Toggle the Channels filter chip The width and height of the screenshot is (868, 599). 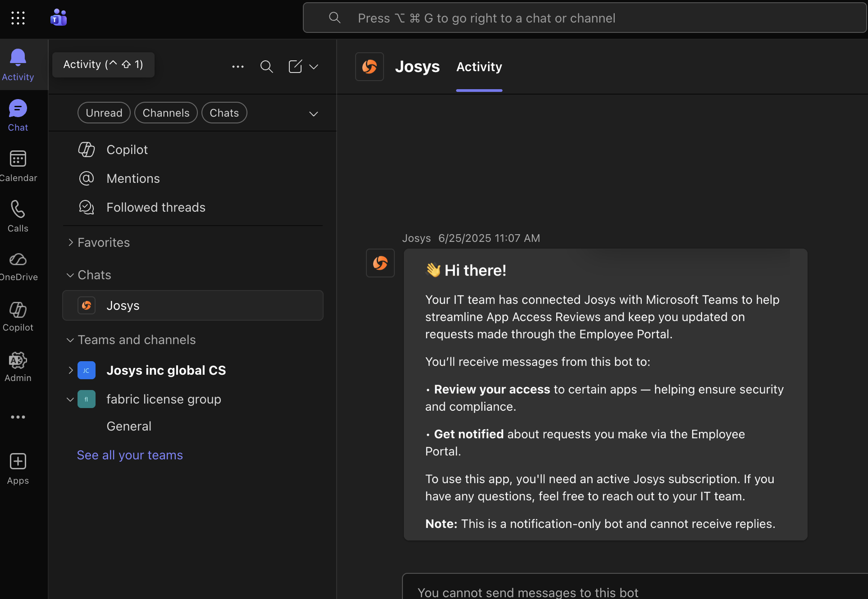tap(166, 113)
